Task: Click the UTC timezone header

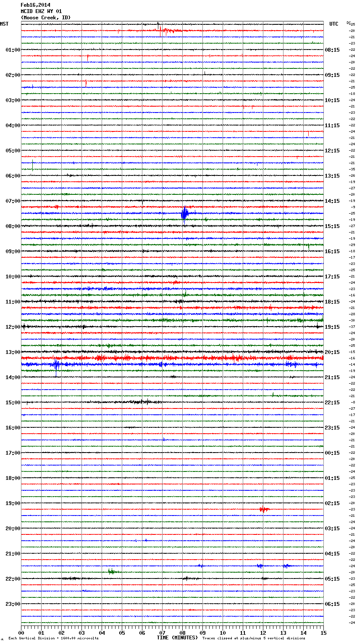Action: [334, 24]
